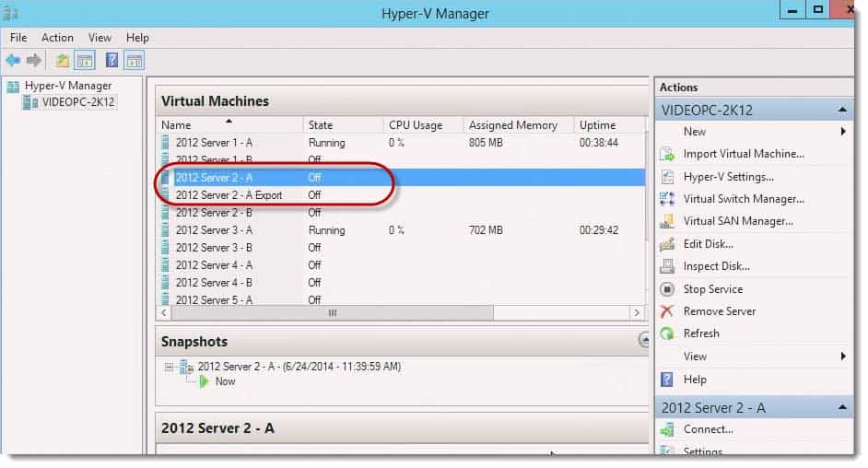
Task: Click the Edit Disk icon
Action: point(667,244)
